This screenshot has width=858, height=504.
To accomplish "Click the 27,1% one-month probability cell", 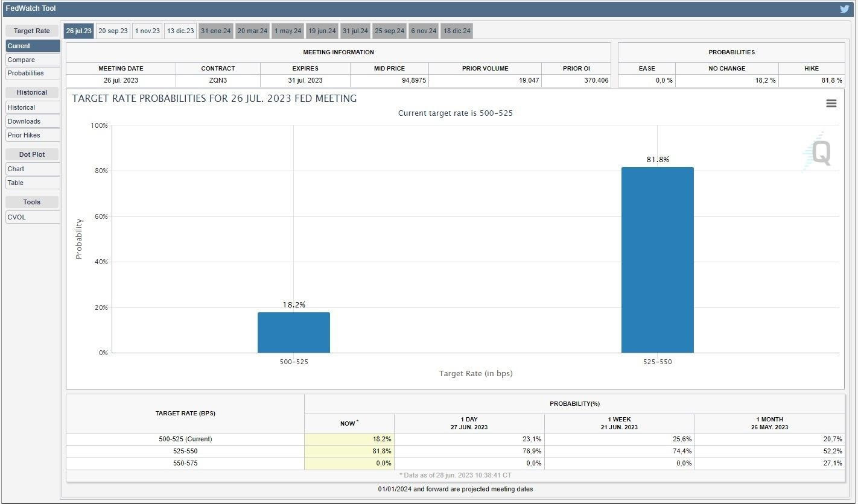I will pos(769,463).
